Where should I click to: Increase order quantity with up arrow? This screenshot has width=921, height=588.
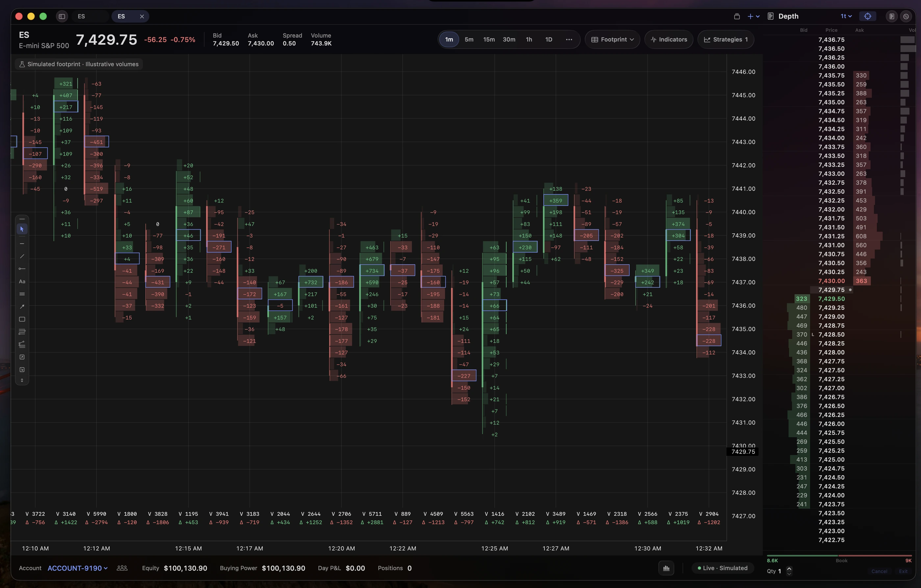(x=789, y=569)
